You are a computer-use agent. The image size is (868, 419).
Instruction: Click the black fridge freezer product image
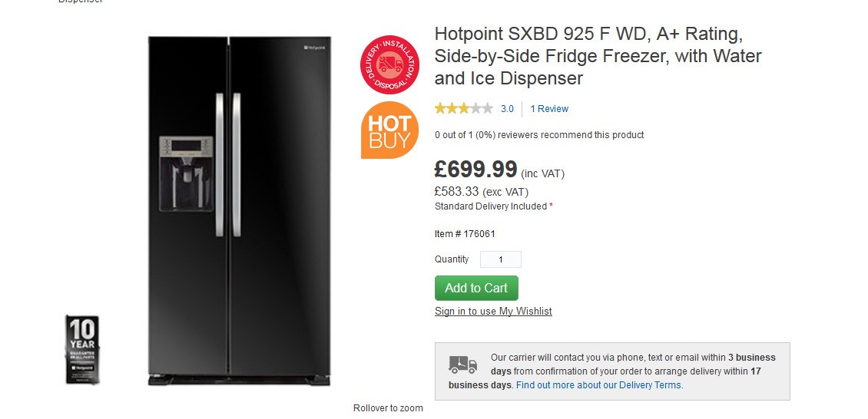[x=240, y=211]
